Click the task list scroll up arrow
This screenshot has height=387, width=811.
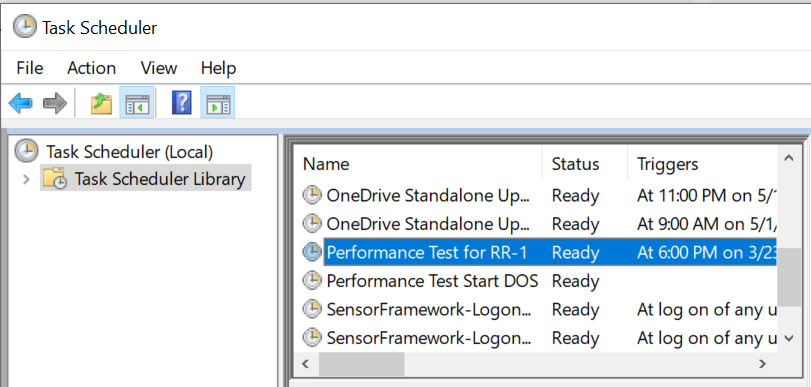click(x=789, y=158)
